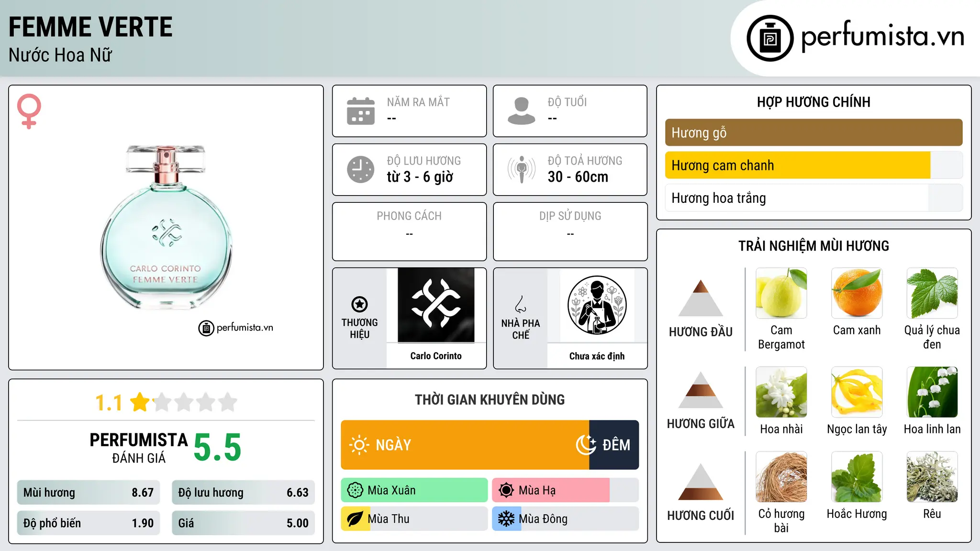Select the Rêu moss note image
The height and width of the screenshot is (551, 980).
[932, 477]
